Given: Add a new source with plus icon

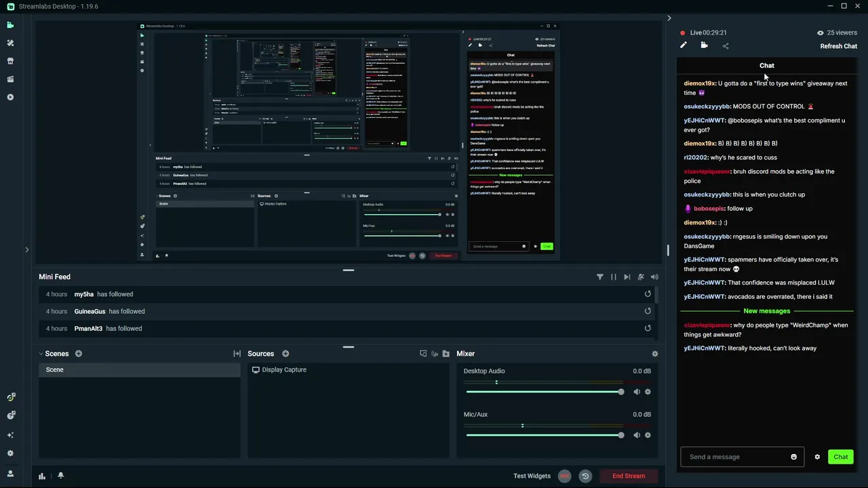Looking at the screenshot, I should point(285,354).
